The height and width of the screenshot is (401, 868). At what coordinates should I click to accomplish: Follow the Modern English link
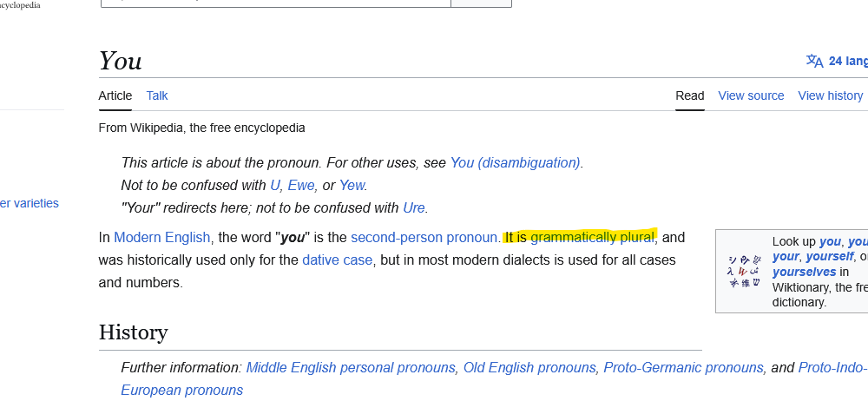pyautogui.click(x=162, y=238)
